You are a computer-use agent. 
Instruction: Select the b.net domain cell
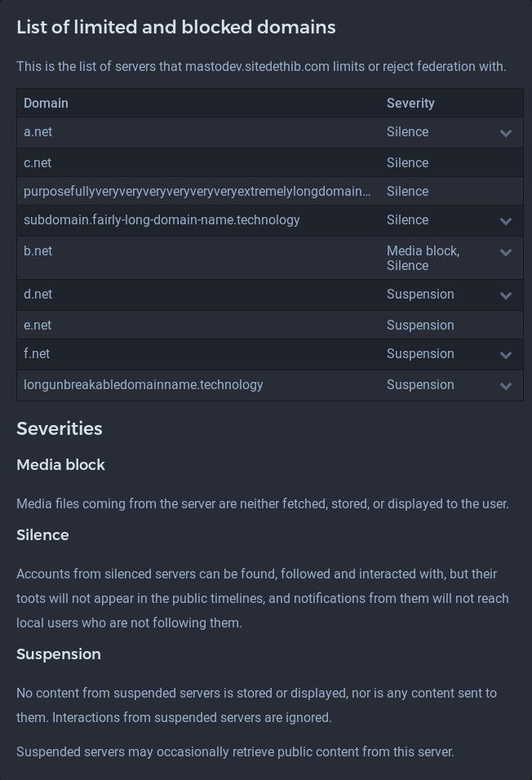38,251
